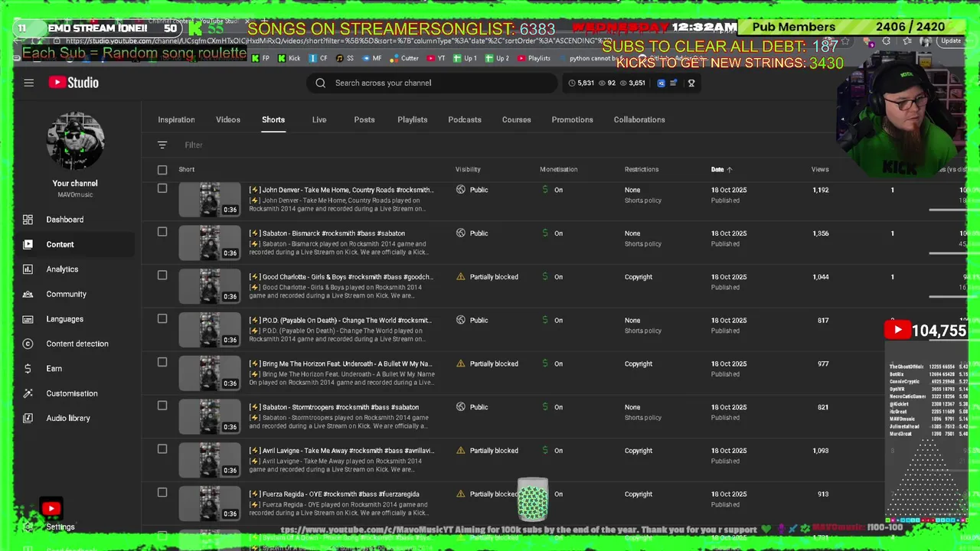Click the YouTube Studio logo
Image resolution: width=980 pixels, height=551 pixels.
73,83
